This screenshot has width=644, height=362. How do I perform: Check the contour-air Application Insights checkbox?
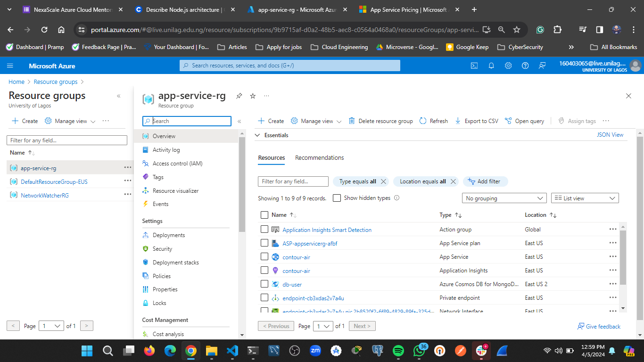pos(264,271)
